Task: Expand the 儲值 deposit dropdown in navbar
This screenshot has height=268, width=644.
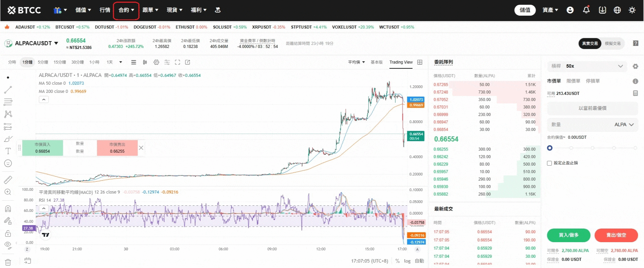Action: coord(83,10)
